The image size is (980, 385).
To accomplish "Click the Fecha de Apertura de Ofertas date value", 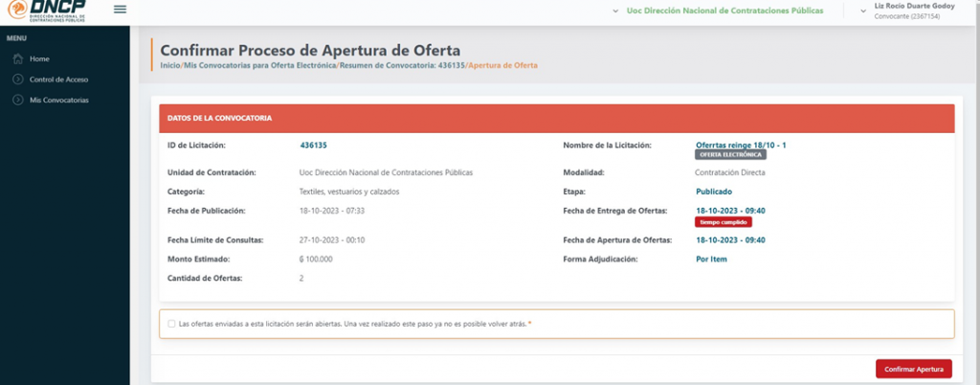I will coord(730,240).
